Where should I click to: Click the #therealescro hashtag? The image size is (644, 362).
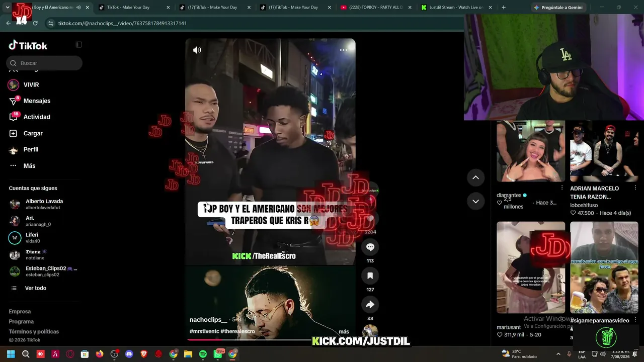pos(237,332)
